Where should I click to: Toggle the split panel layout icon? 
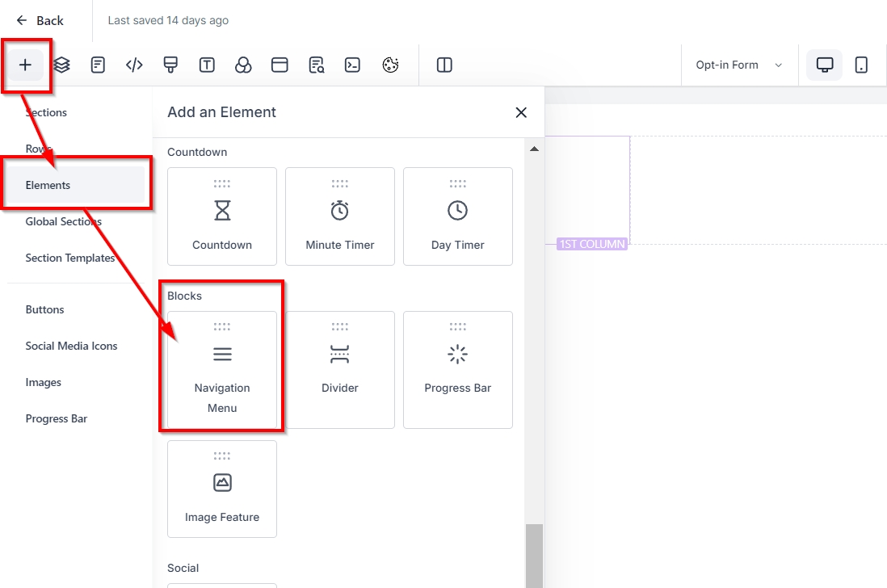(444, 65)
